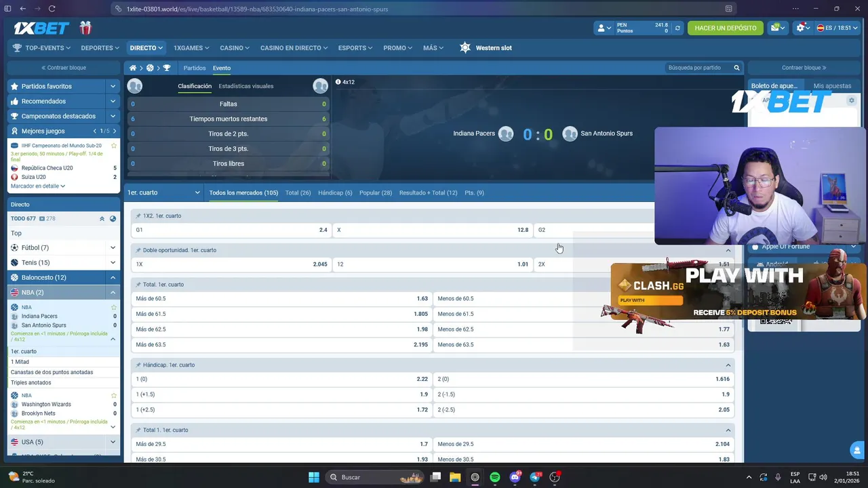Click left Contraer bloque link
This screenshot has height=488, width=868.
[64, 68]
